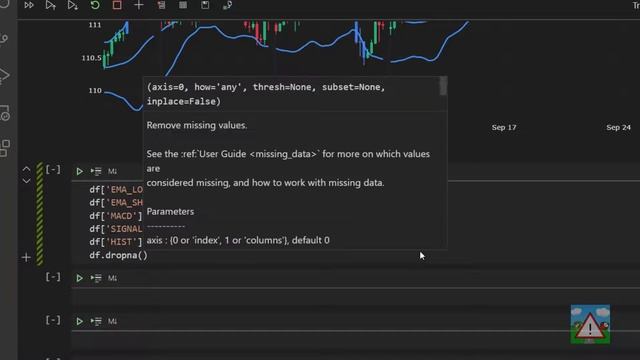
Task: Run the lowest fully visible empty cell
Action: point(80,322)
